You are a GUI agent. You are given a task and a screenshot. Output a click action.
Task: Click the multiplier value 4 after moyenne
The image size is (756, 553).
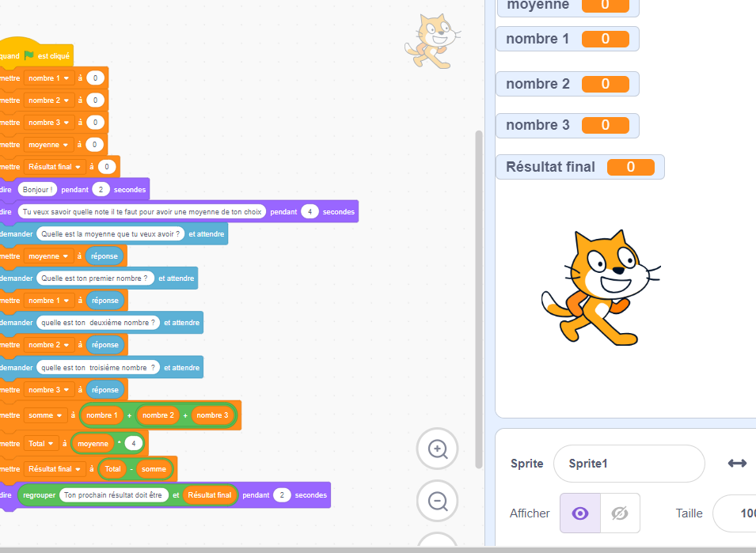(134, 444)
